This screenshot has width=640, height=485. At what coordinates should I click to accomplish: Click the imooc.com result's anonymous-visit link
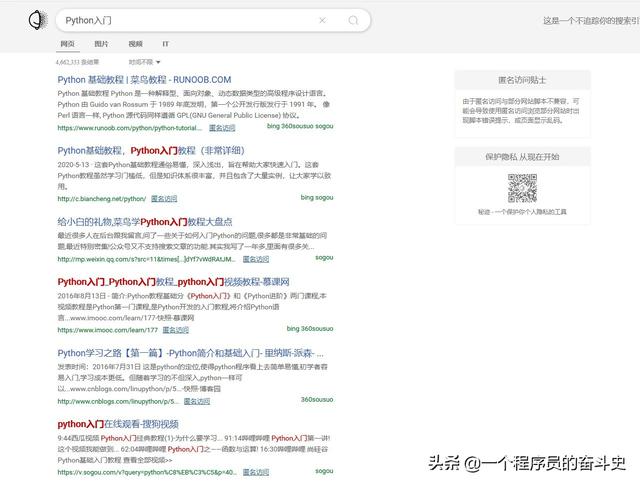pos(176,330)
